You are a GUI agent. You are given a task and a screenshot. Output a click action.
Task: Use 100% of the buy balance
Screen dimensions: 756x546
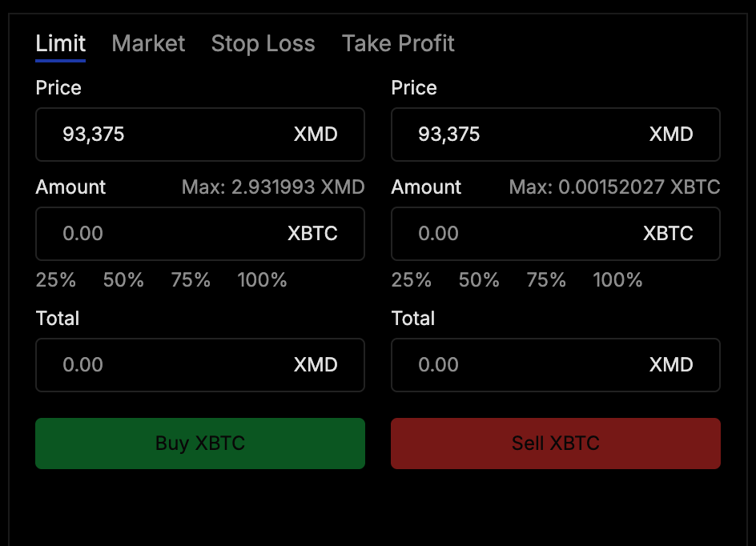pos(262,280)
